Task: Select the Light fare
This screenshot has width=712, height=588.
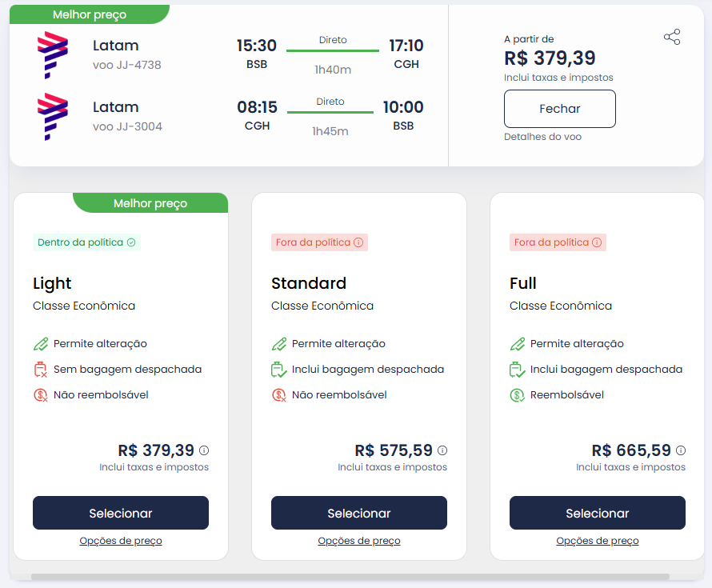Action: pyautogui.click(x=121, y=513)
